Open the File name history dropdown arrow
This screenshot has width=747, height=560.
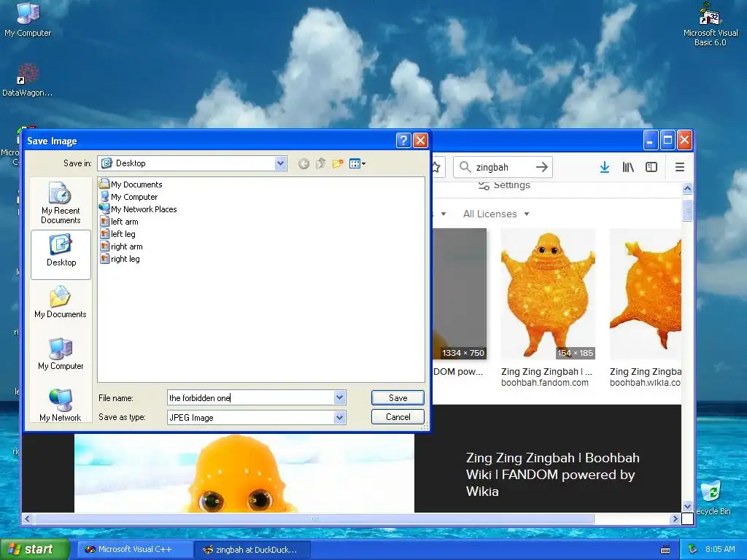tap(340, 397)
